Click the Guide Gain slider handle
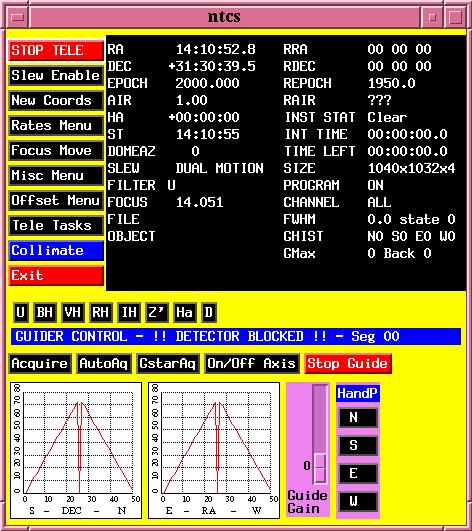The width and height of the screenshot is (472, 531). [x=320, y=469]
